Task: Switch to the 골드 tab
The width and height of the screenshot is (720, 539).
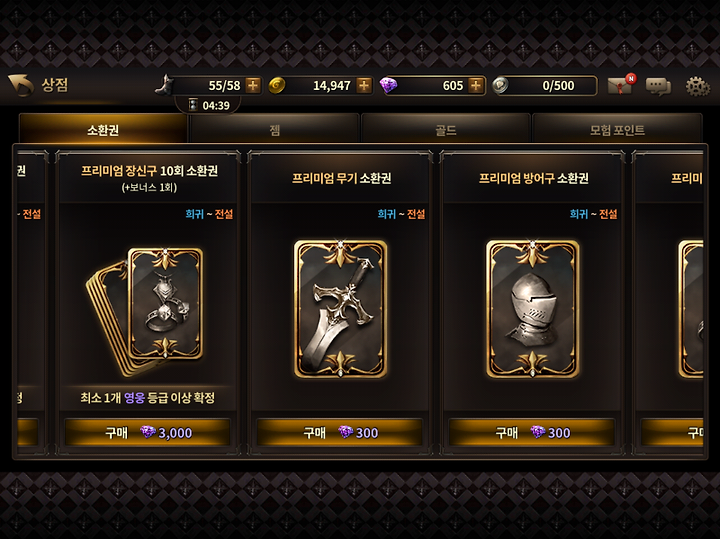Action: point(446,129)
